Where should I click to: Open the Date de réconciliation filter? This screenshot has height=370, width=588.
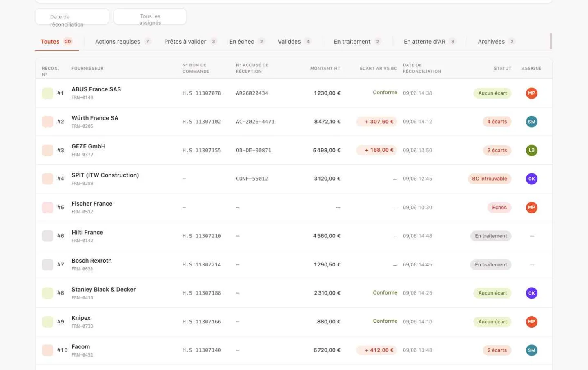72,17
